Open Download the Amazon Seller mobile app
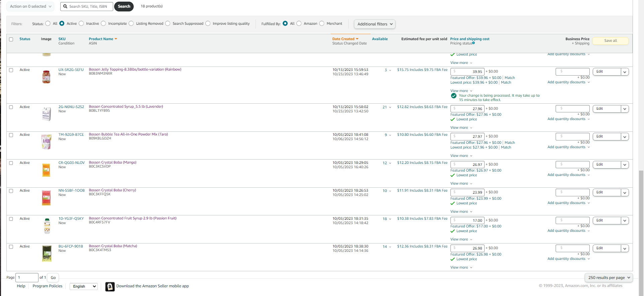Screen dimensions: 644x296 click(x=153, y=286)
